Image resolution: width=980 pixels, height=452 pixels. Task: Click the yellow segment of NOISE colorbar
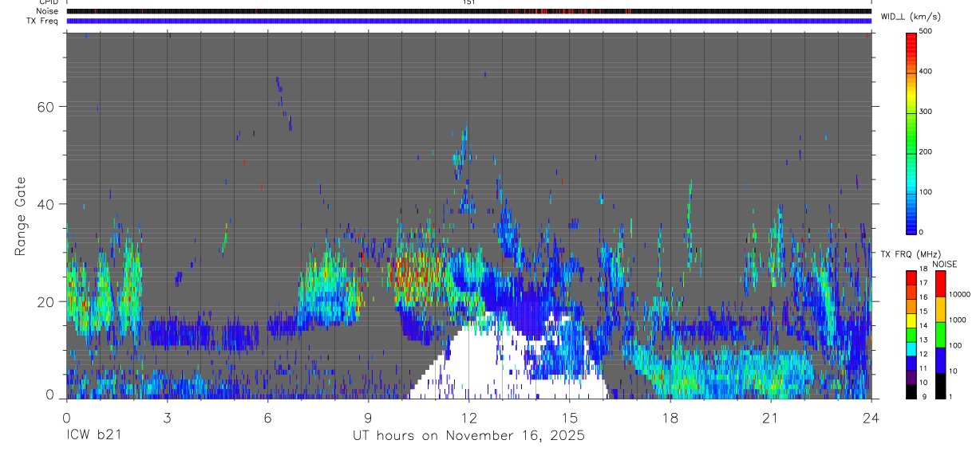tap(940, 309)
